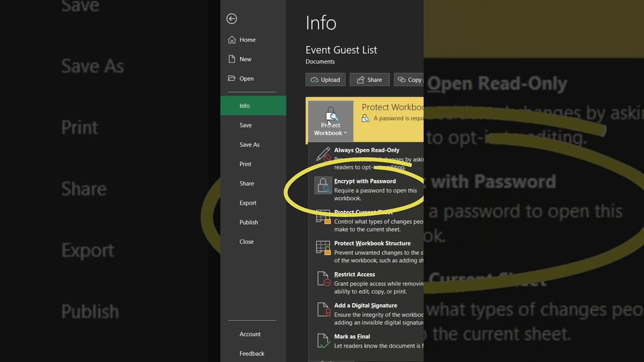
Task: Click the Home label in the sidebar
Action: [248, 40]
